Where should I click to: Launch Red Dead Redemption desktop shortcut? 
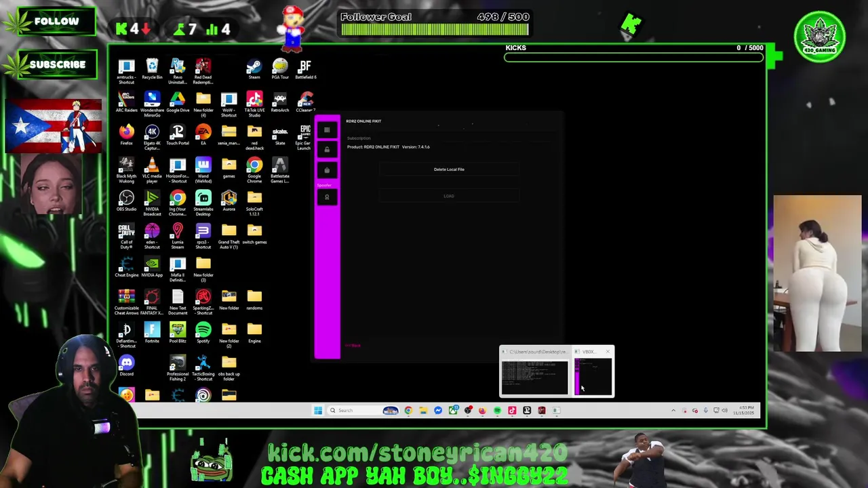coord(203,71)
